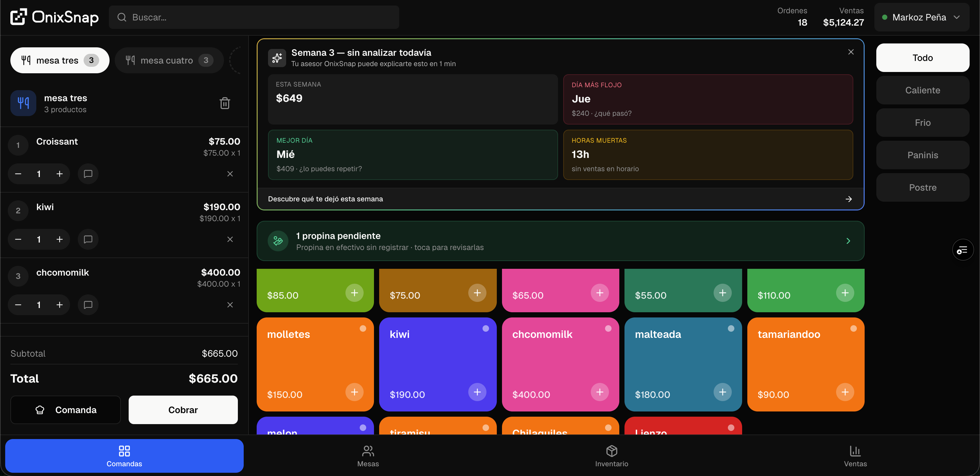Add a note to the kiwi order item
This screenshot has width=980, height=476.
[88, 239]
